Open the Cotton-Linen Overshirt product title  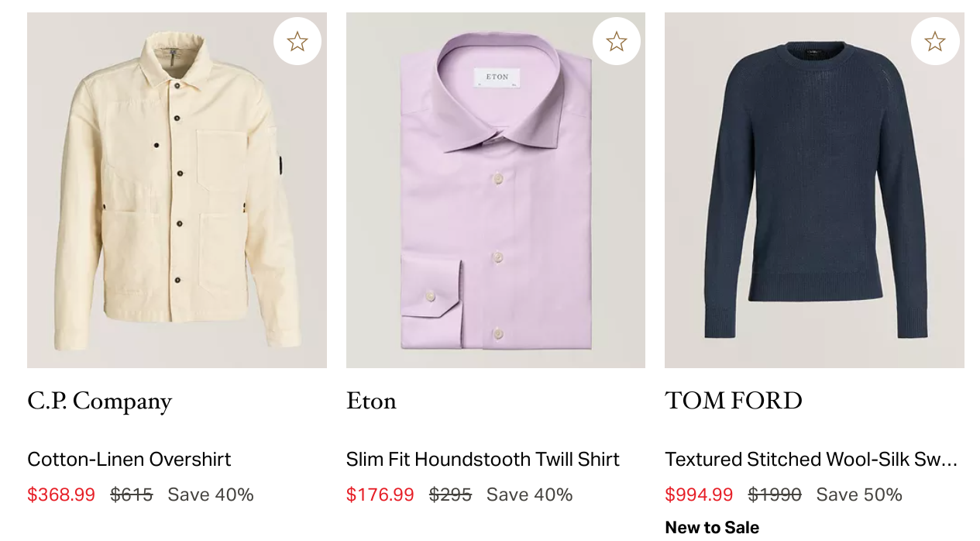click(129, 460)
